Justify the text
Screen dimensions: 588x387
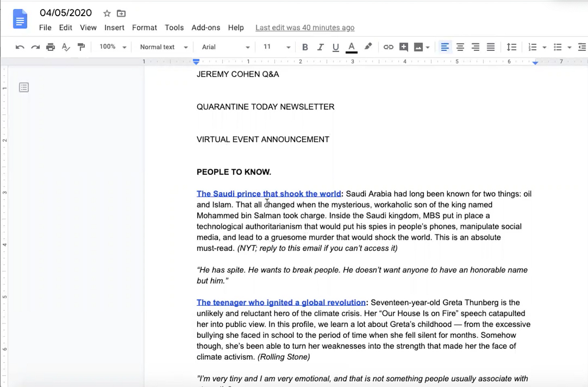(x=491, y=47)
